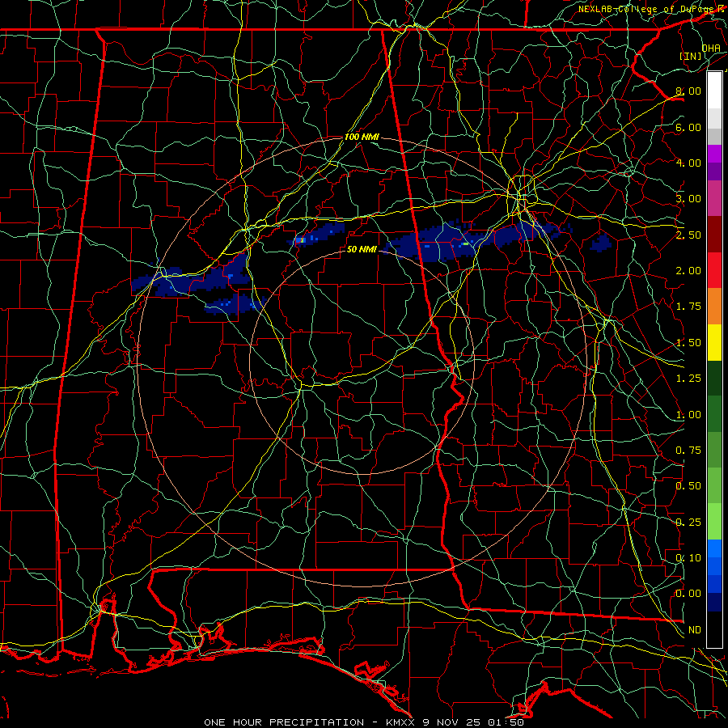Select the 1.00 legend label
Screen dimensions: 728x728
pos(688,415)
